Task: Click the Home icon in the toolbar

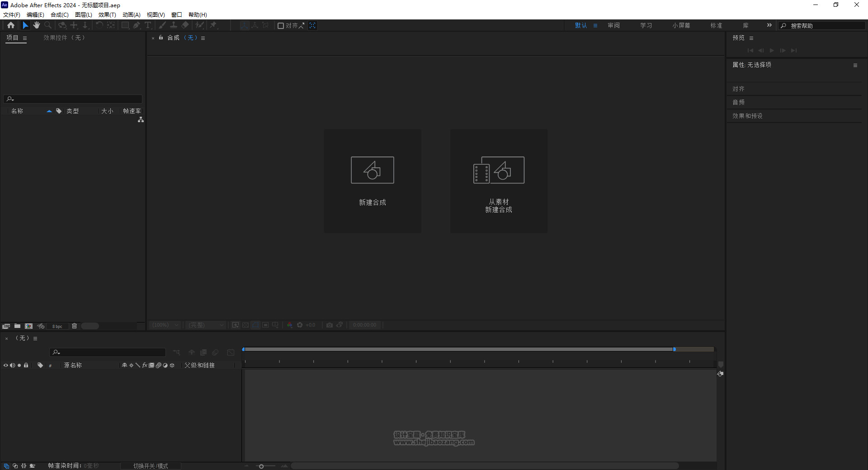Action: click(x=11, y=25)
